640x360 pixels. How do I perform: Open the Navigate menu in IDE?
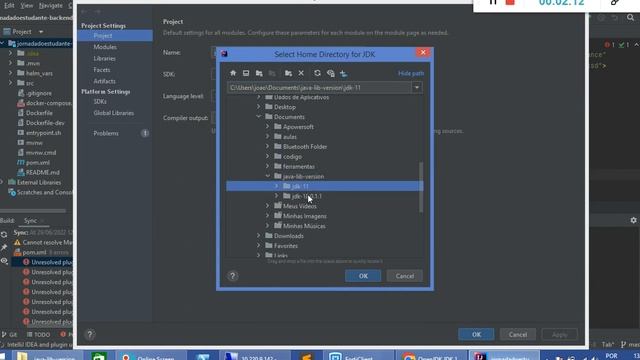[x=51, y=6]
